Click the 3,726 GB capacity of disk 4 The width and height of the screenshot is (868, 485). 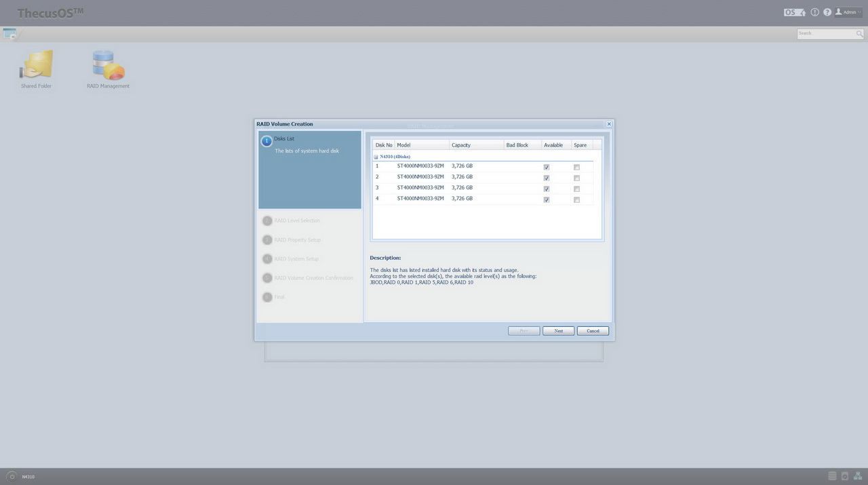(x=462, y=199)
